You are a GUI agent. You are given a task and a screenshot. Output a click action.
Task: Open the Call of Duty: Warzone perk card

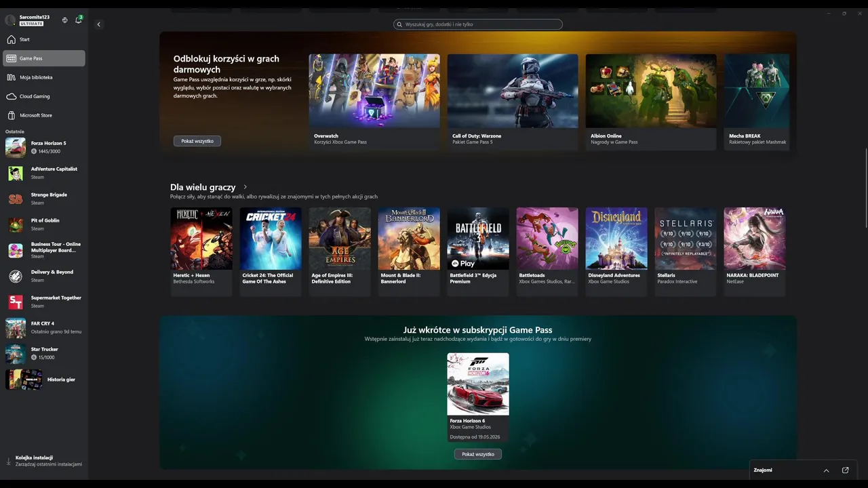point(513,102)
